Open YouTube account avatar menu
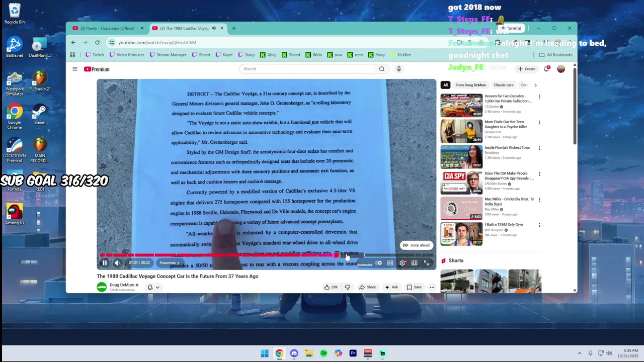 tap(561, 69)
